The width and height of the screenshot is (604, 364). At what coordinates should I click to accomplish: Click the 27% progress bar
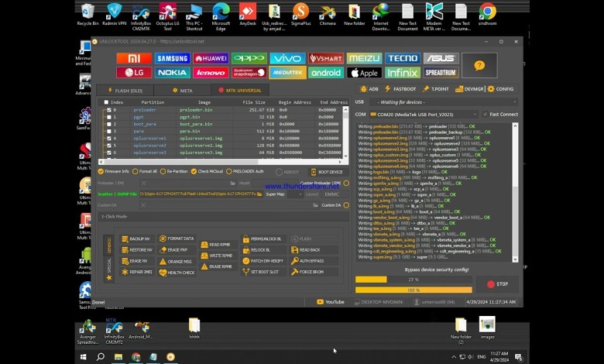pyautogui.click(x=413, y=280)
